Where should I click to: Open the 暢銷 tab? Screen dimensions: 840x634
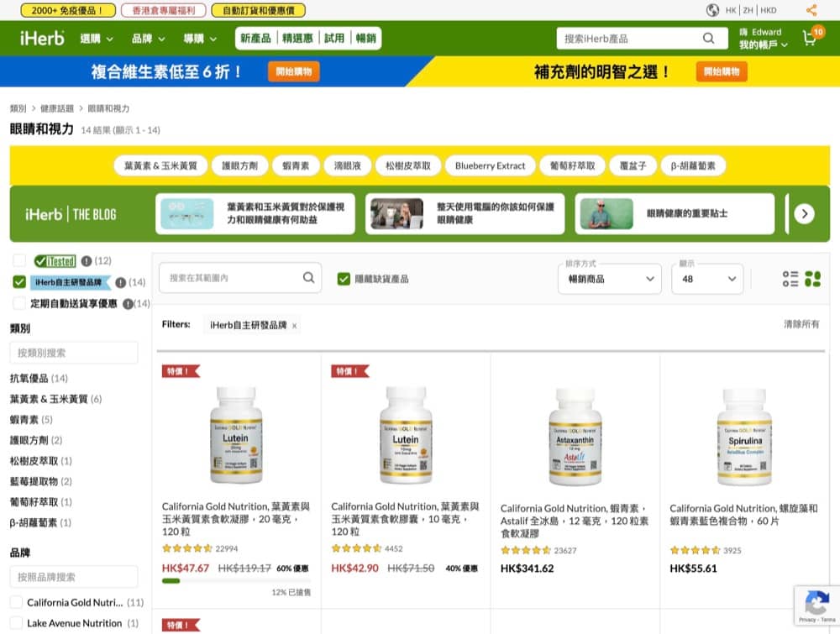tap(366, 38)
